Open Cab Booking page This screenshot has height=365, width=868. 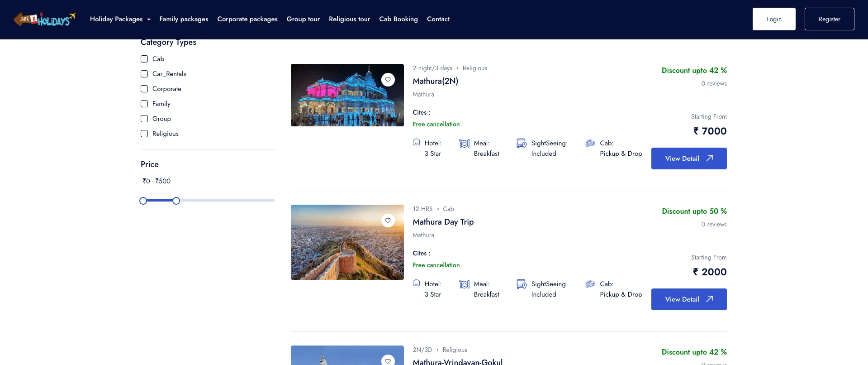tap(398, 19)
